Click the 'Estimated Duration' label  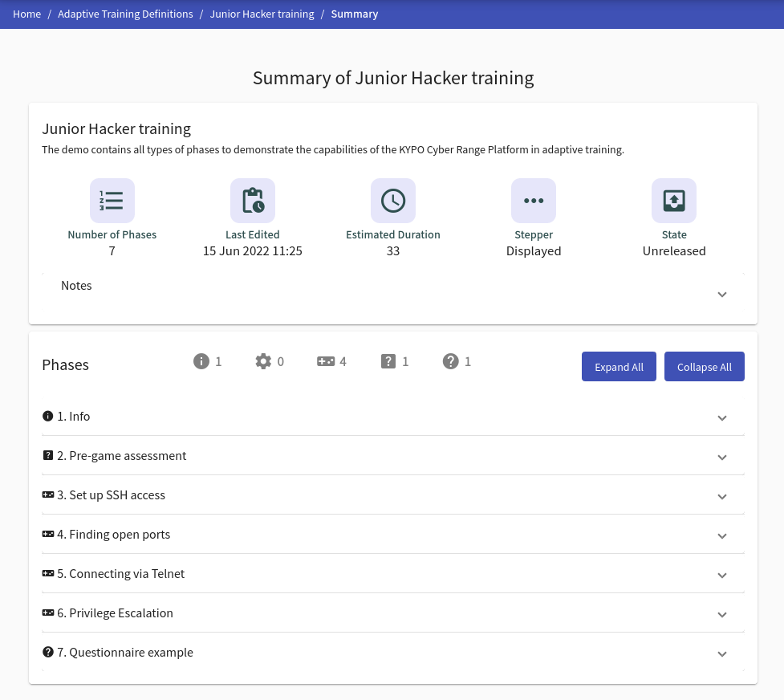(393, 234)
